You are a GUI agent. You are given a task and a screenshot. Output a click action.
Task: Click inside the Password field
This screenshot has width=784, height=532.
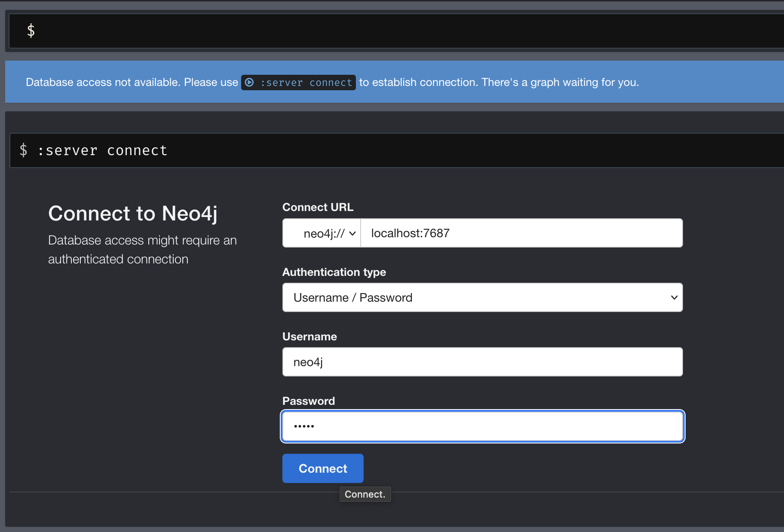point(481,426)
